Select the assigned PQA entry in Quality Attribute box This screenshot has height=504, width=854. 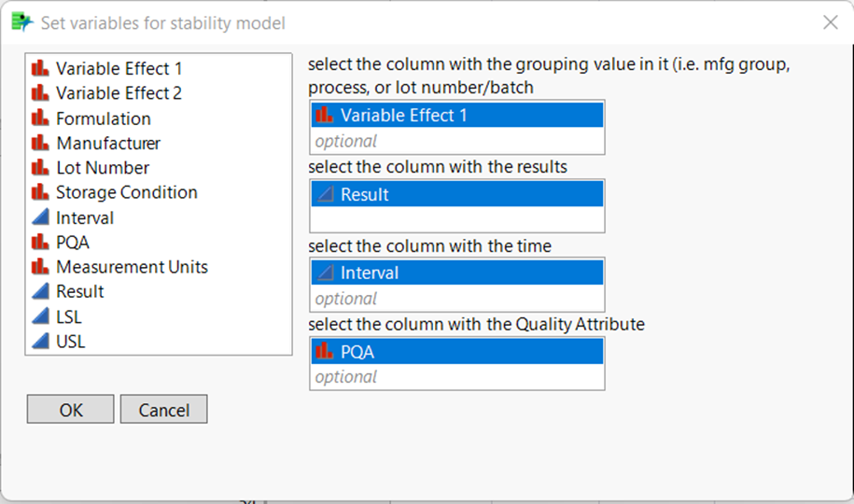coord(456,352)
